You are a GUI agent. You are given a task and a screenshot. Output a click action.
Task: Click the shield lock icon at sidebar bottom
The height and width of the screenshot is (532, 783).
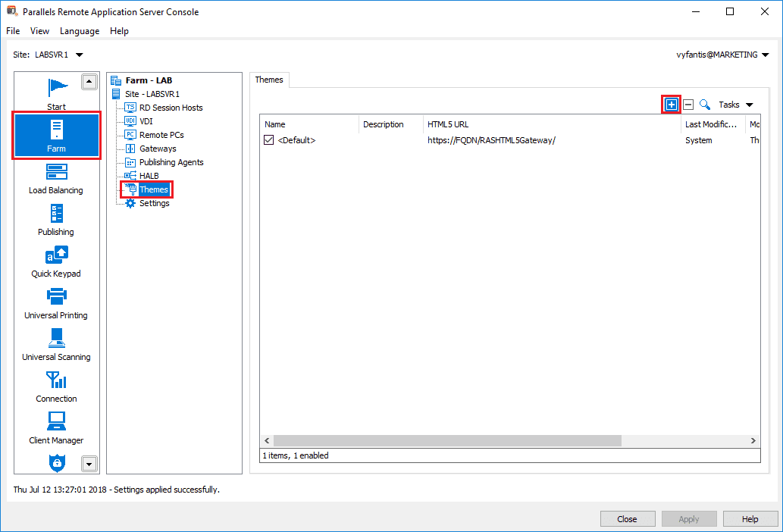[x=57, y=462]
